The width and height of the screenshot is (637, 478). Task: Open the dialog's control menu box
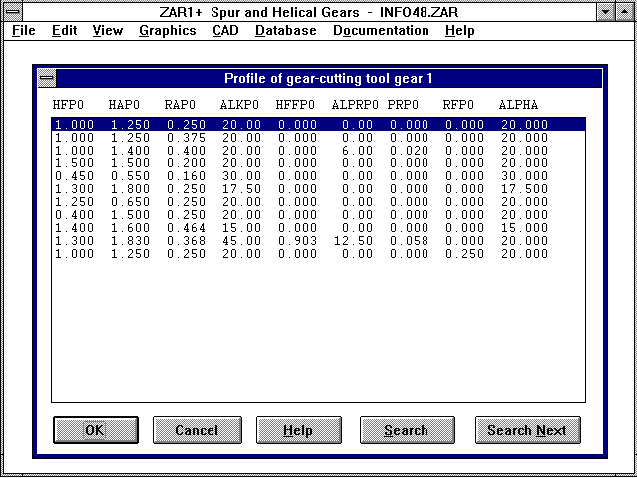(x=47, y=79)
